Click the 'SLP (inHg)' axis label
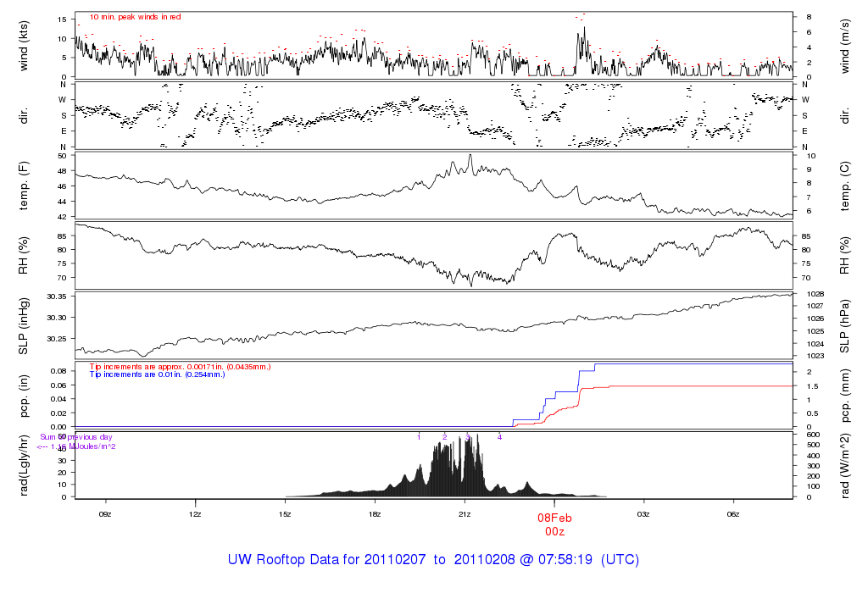The height and width of the screenshot is (593, 868). tap(23, 326)
